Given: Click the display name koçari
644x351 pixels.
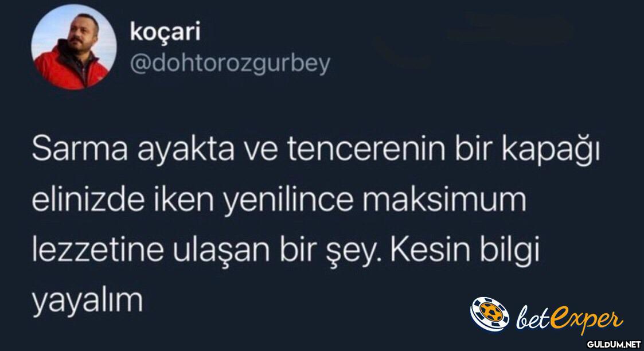Looking at the screenshot, I should 165,32.
